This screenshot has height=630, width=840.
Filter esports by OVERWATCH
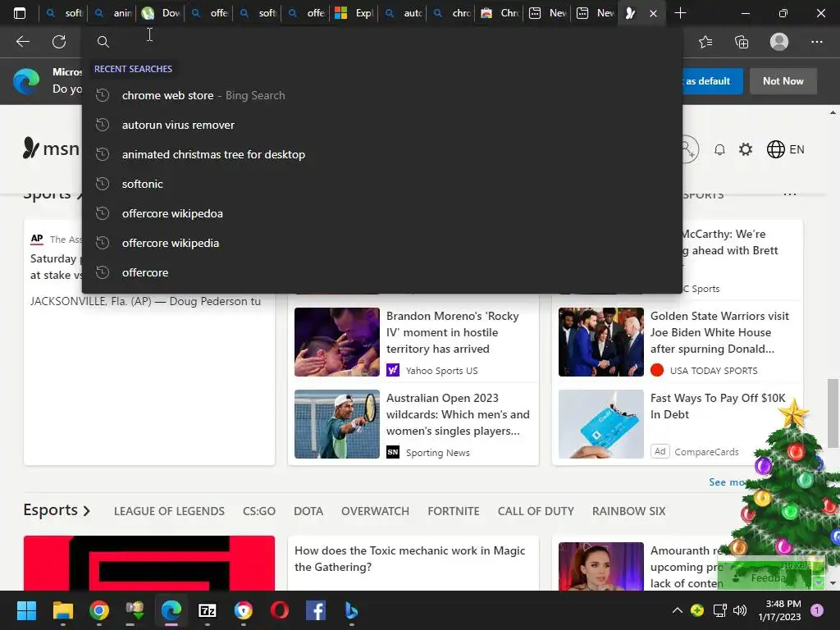[x=375, y=511]
